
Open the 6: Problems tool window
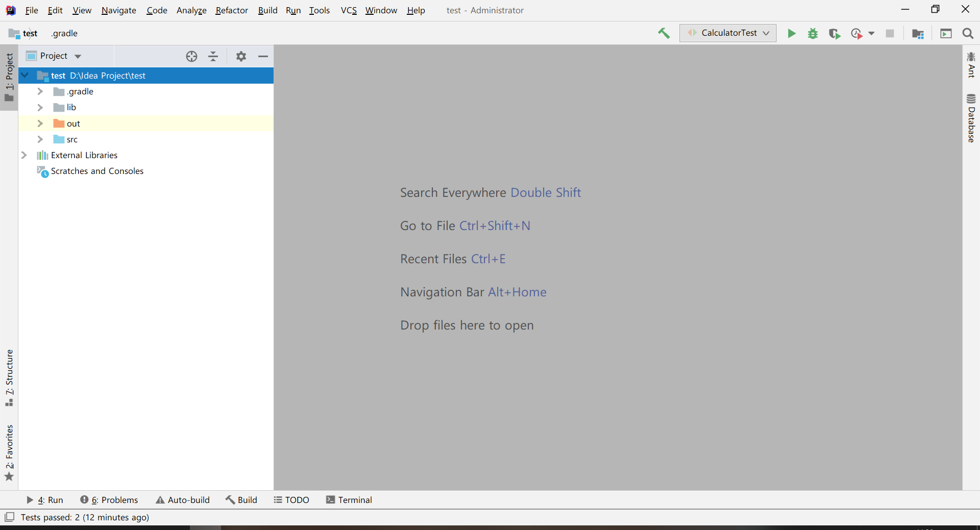tap(109, 500)
